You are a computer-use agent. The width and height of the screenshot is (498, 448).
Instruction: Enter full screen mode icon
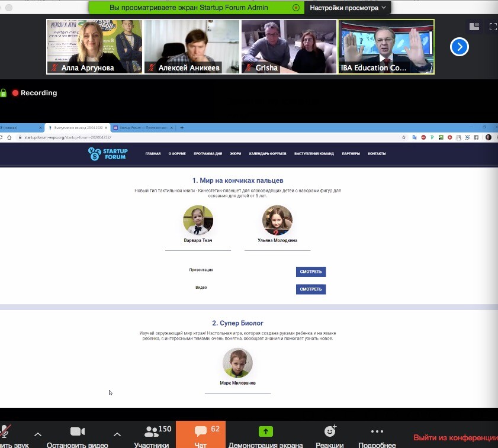tap(493, 27)
